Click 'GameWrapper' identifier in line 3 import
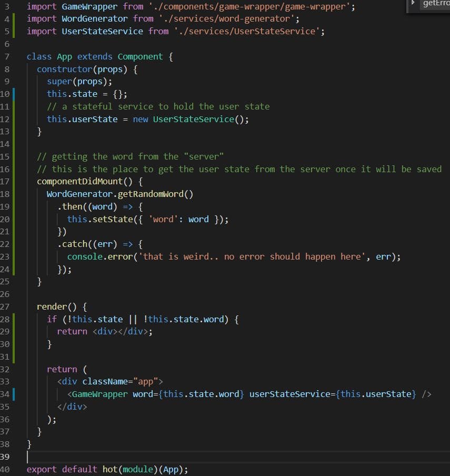 (89, 7)
